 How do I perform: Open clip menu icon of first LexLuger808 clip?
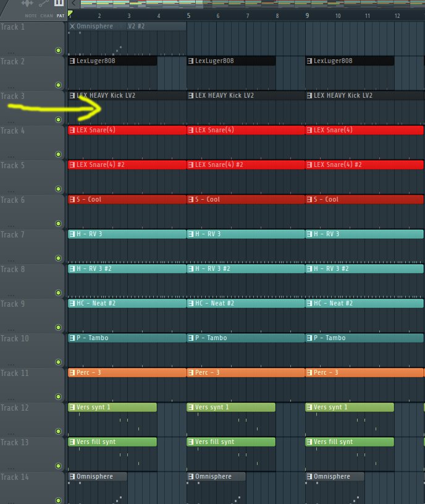pos(72,61)
